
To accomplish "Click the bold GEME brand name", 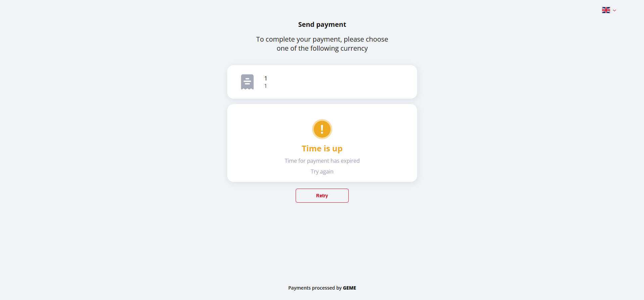I will 349,288.
